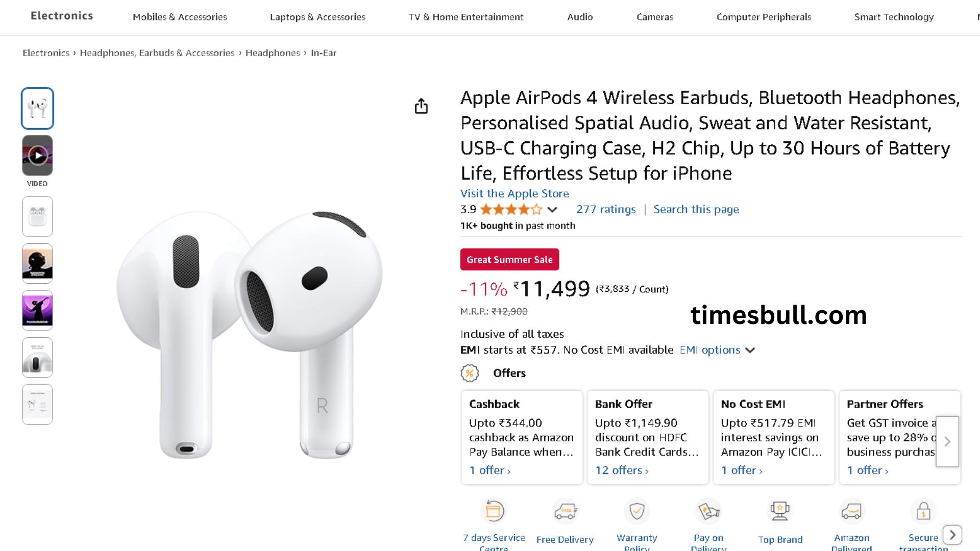The image size is (980, 551).
Task: Open the Audio category menu
Action: (x=580, y=17)
